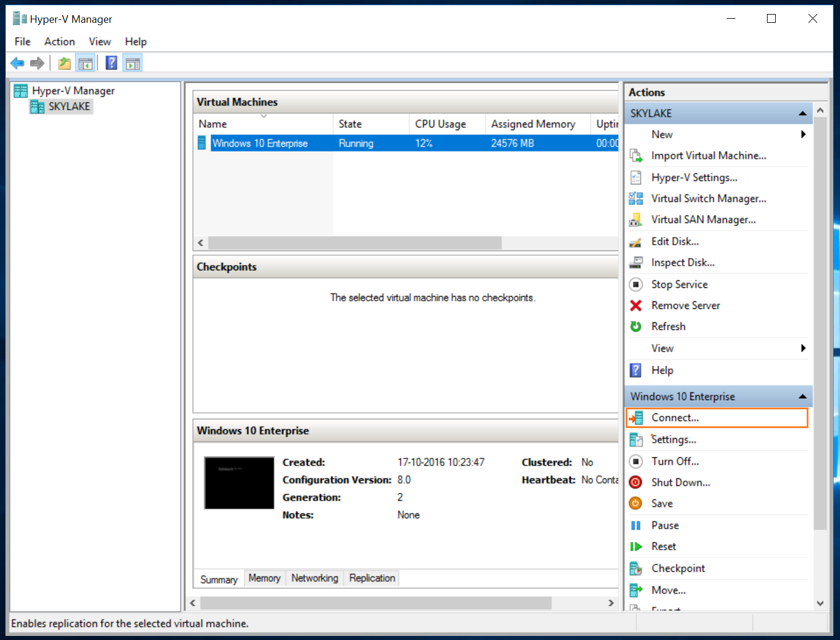Click the Virtual SAN Manager icon

(636, 220)
